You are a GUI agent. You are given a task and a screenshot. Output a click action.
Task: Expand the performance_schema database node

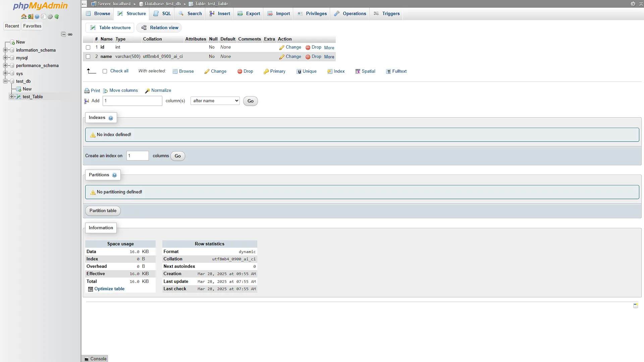5,65
